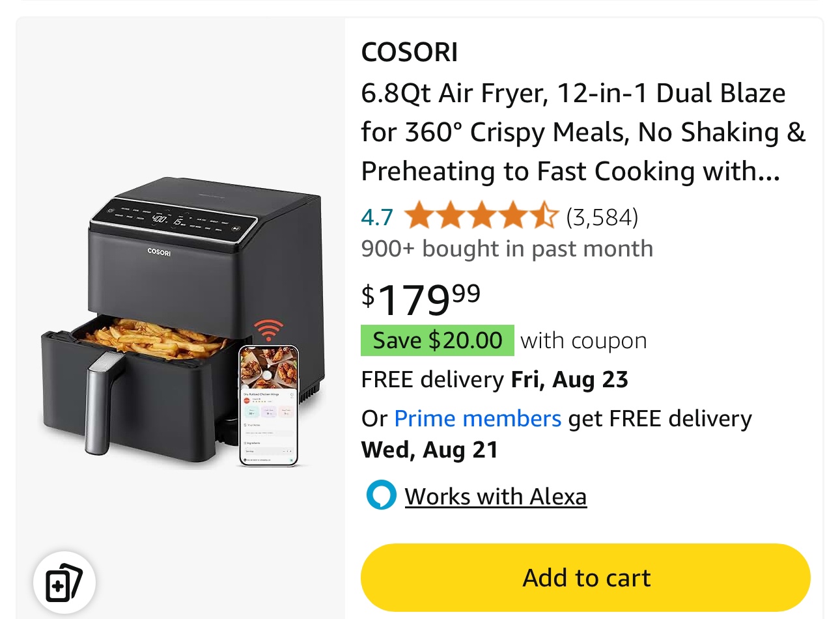Click the green Save $20.00 coupon badge
Screen dimensions: 840x619
point(437,340)
